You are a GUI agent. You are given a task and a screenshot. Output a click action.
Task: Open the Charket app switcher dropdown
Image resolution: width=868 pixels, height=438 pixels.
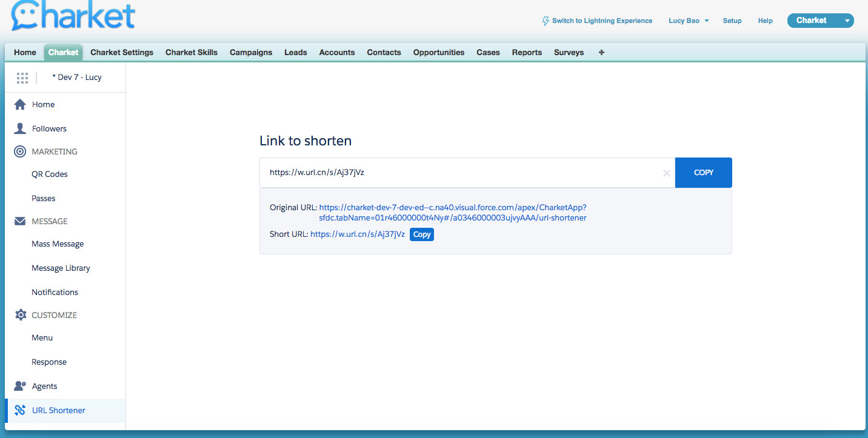pos(847,21)
